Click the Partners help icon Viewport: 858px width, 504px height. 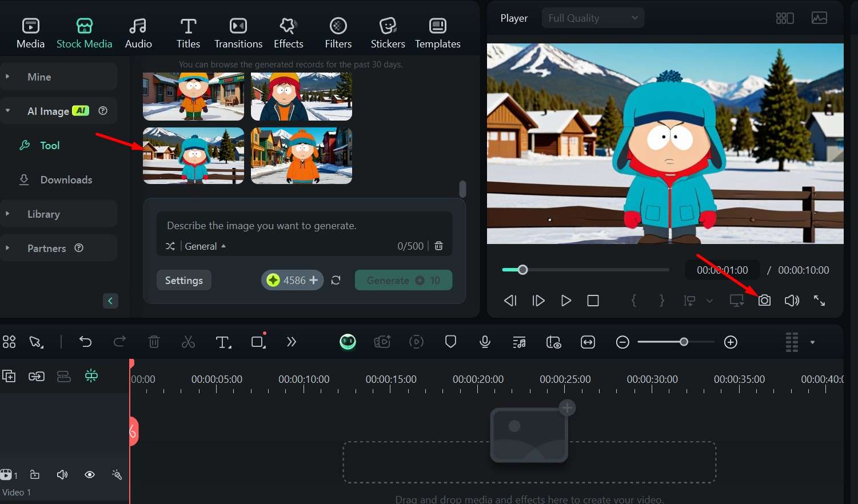point(79,248)
